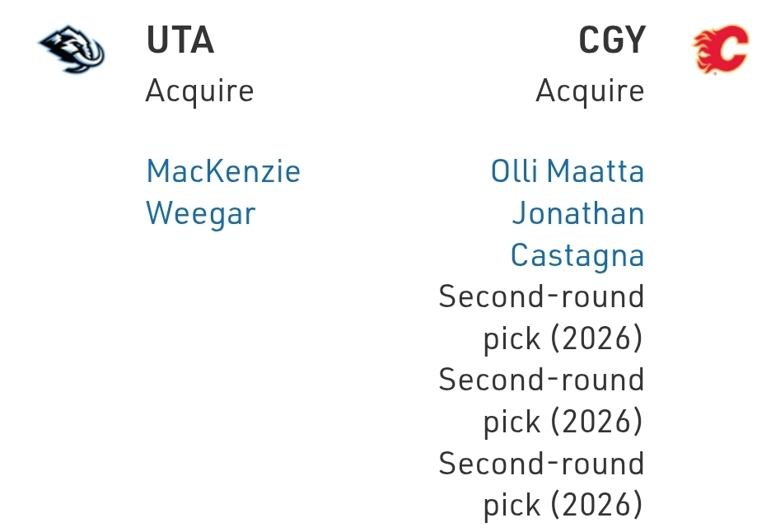Click the first Second-round pick entry
The height and width of the screenshot is (532, 771).
click(x=541, y=318)
